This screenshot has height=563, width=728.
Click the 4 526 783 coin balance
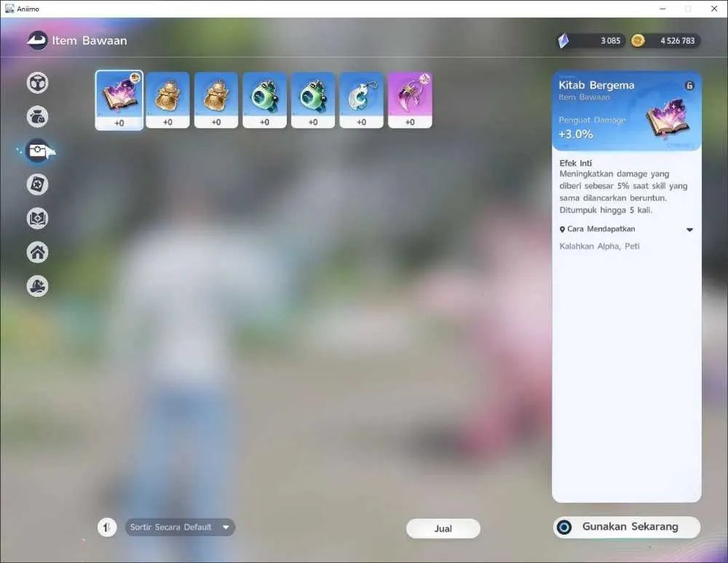[x=677, y=41]
